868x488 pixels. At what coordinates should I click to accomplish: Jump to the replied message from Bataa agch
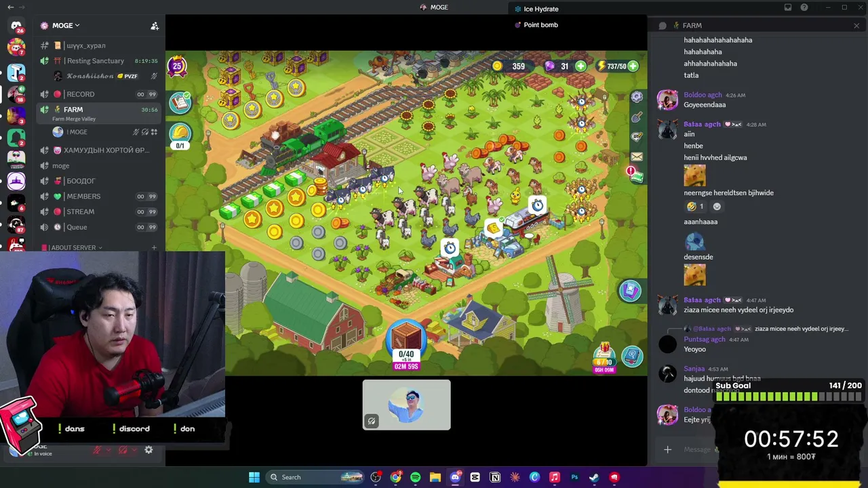click(766, 329)
